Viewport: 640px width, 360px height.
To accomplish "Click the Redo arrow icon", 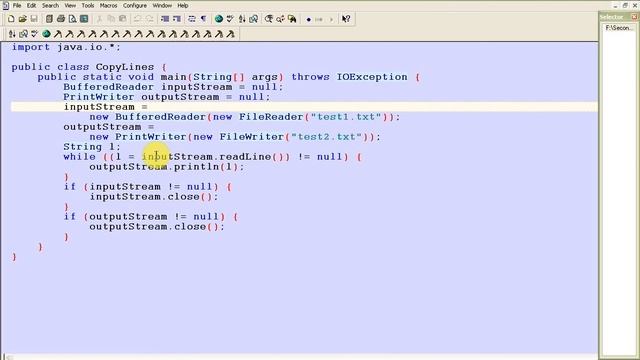I will (149, 19).
